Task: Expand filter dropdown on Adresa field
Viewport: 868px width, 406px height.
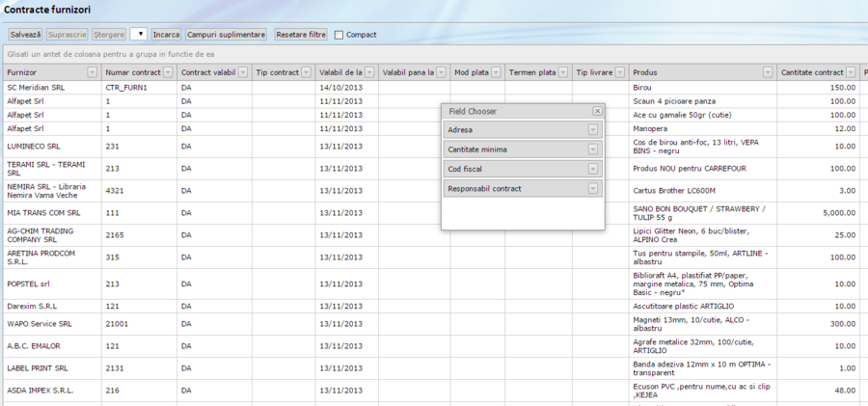Action: (x=593, y=129)
